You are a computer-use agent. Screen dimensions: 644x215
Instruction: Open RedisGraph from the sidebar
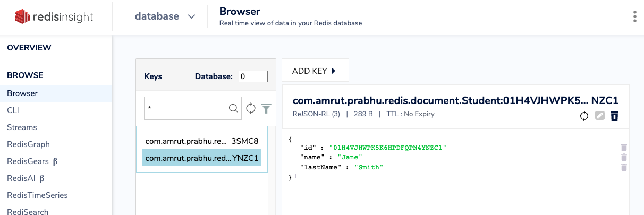[x=28, y=144]
